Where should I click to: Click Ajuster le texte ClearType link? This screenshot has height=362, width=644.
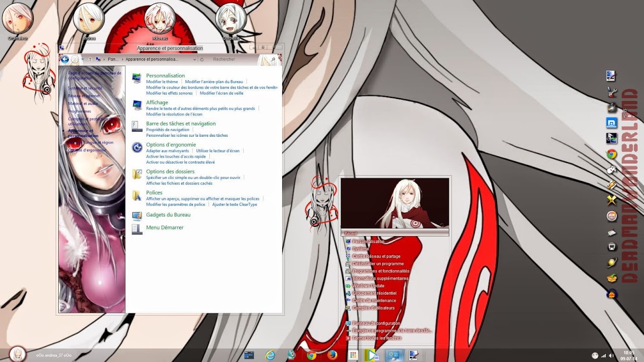(235, 204)
